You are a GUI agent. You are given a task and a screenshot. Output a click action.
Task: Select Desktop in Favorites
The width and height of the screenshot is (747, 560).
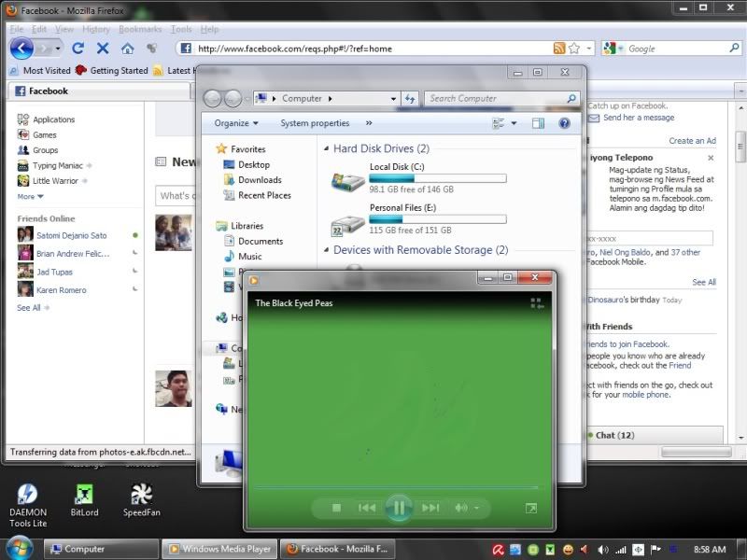pyautogui.click(x=254, y=165)
